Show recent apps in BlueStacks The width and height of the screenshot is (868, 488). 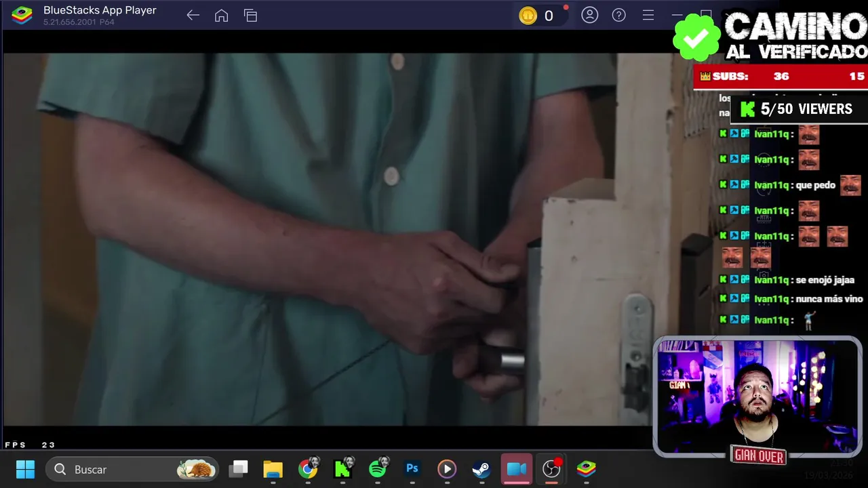(x=250, y=16)
